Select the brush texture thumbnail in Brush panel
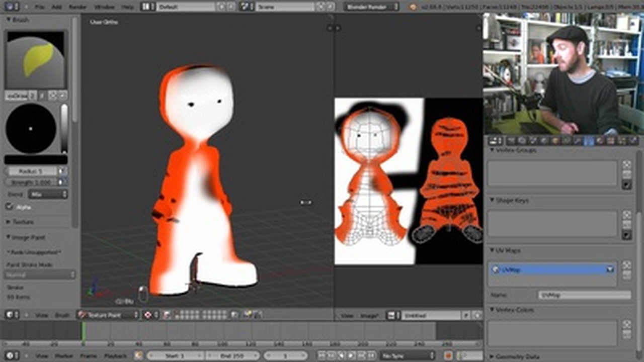The image size is (644, 362). tap(36, 58)
